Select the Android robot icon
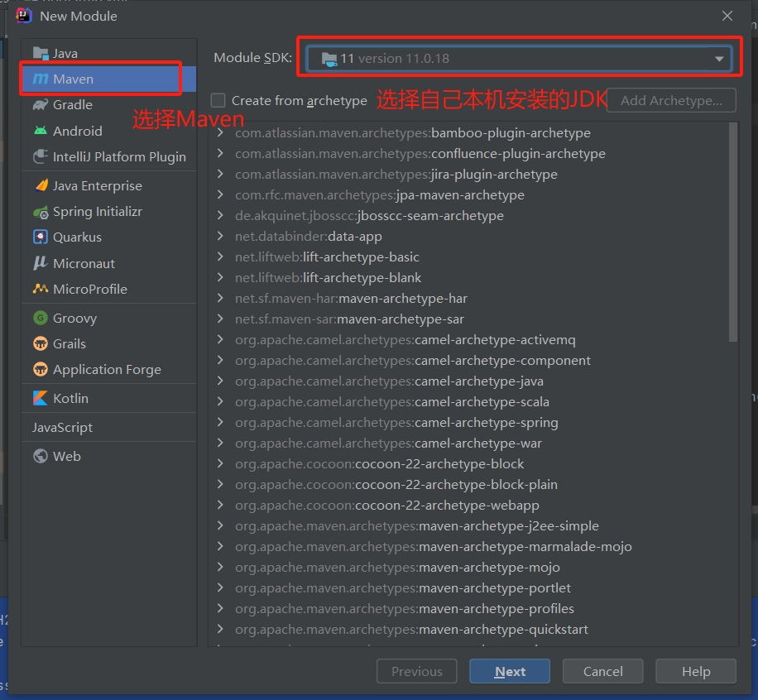 (x=41, y=131)
